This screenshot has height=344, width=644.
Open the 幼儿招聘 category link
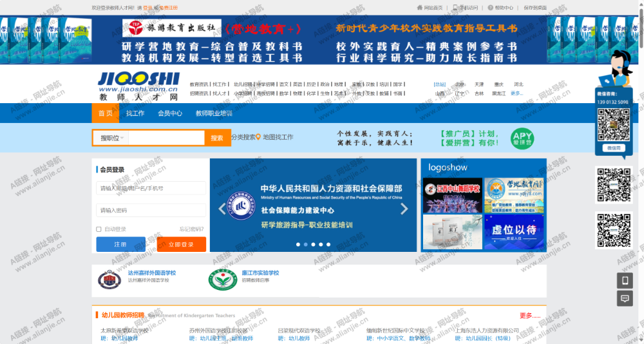(243, 84)
